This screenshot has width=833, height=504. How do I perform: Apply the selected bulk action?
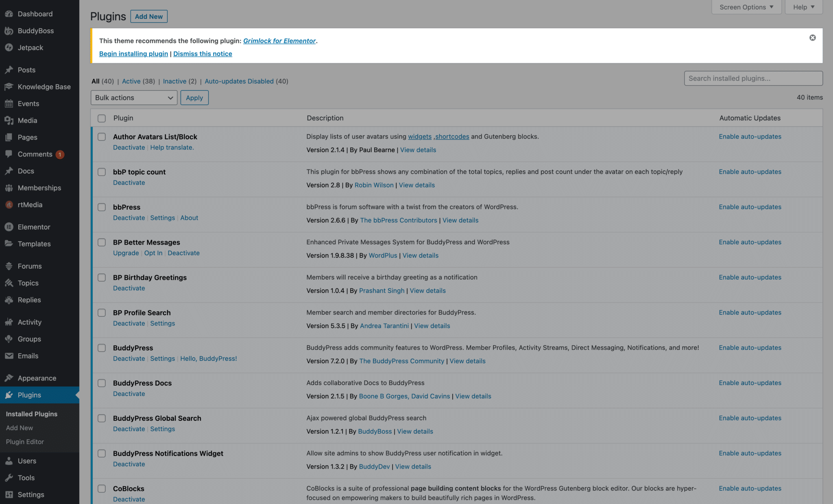tap(194, 98)
